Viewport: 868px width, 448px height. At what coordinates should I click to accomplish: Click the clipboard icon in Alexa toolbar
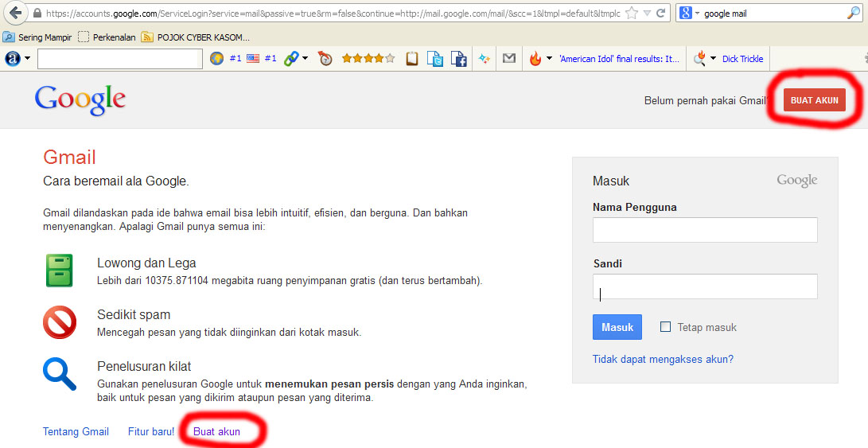point(411,58)
